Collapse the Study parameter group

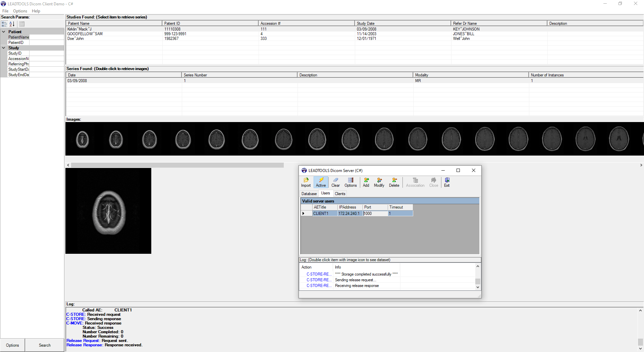point(4,48)
